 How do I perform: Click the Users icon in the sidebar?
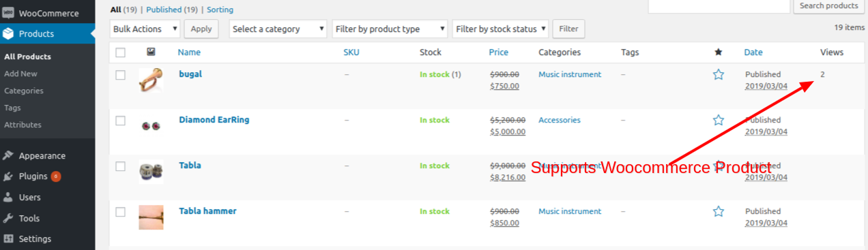[8, 198]
